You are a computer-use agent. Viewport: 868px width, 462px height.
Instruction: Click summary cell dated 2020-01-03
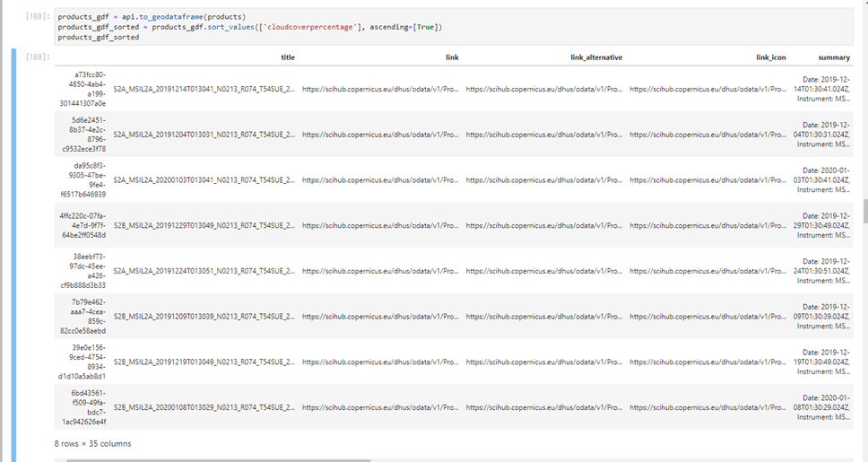click(821, 179)
